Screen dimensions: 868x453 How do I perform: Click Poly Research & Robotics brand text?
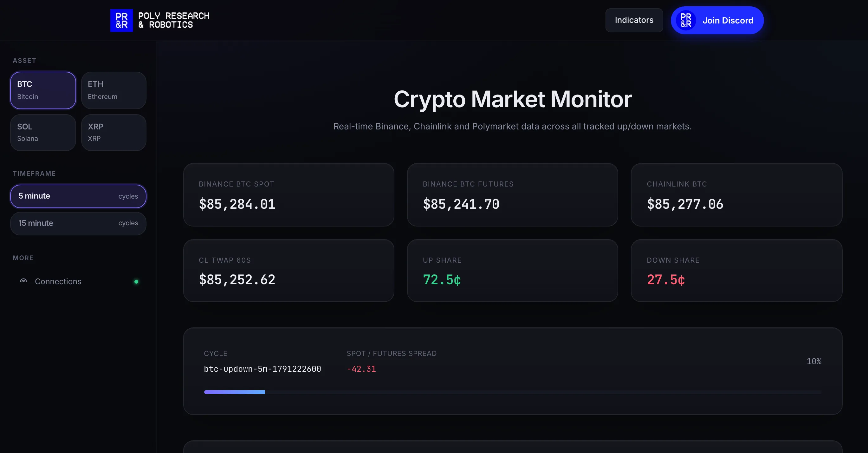173,20
